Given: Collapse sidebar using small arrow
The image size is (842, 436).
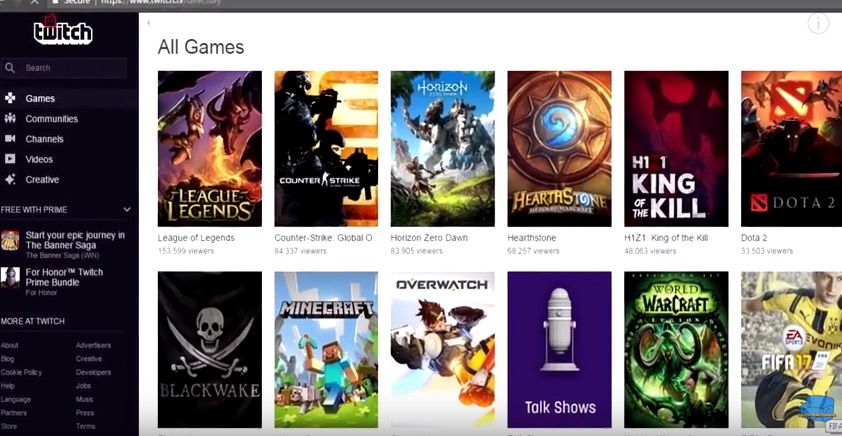Looking at the screenshot, I should coord(148,23).
